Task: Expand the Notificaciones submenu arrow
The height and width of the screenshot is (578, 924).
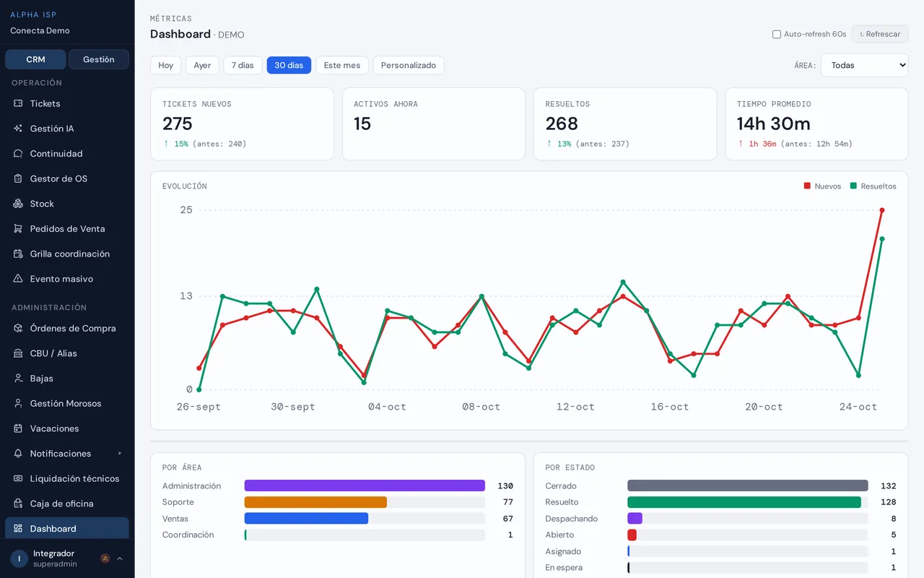Action: point(120,454)
